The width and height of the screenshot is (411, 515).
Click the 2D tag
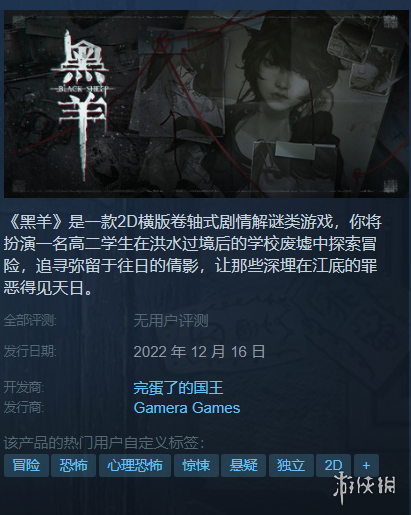coord(333,465)
